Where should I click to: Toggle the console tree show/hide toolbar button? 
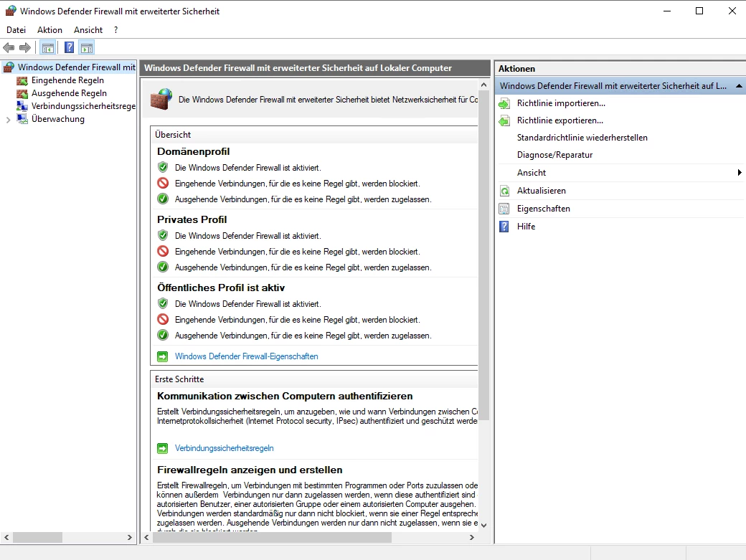tap(47, 48)
